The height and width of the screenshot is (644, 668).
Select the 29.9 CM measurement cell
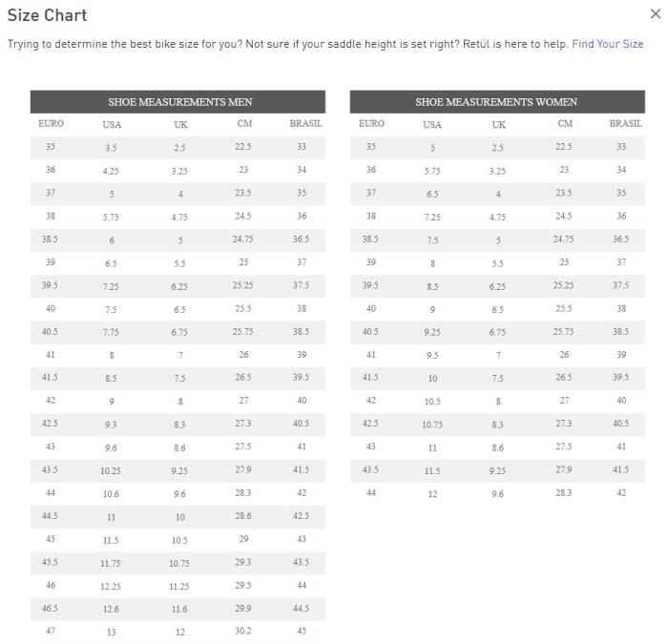click(x=243, y=608)
